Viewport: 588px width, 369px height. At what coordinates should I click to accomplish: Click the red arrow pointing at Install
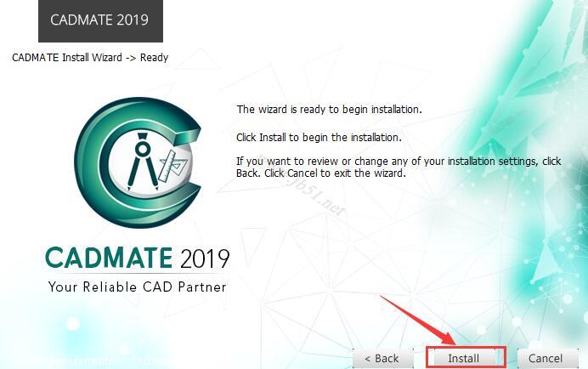pyautogui.click(x=419, y=320)
